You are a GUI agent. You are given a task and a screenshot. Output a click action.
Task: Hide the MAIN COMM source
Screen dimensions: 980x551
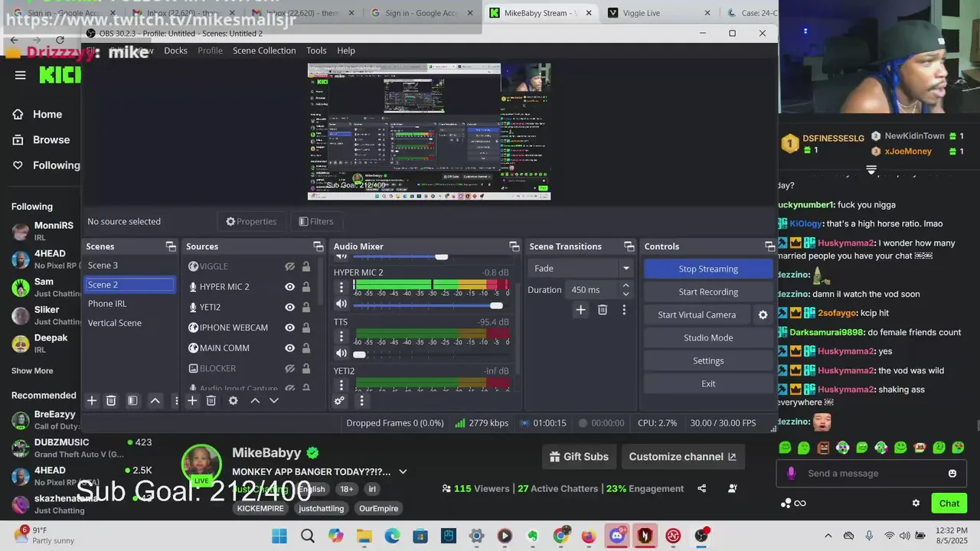point(289,348)
